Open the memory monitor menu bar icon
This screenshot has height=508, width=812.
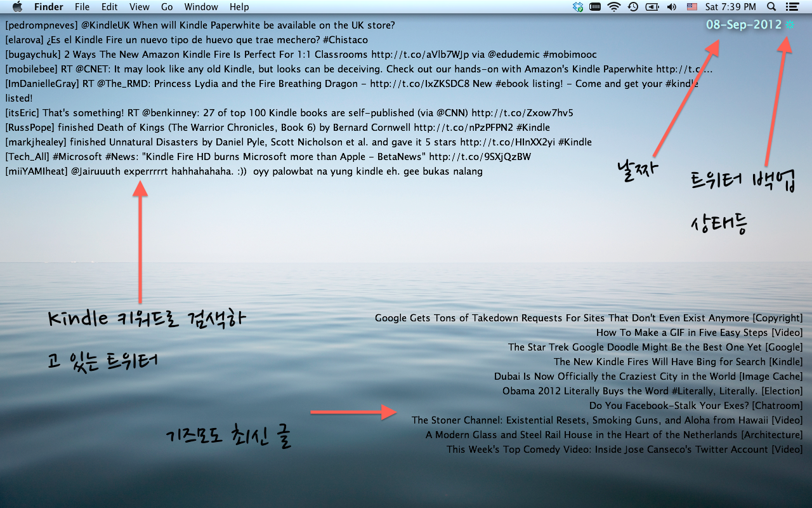click(x=595, y=7)
